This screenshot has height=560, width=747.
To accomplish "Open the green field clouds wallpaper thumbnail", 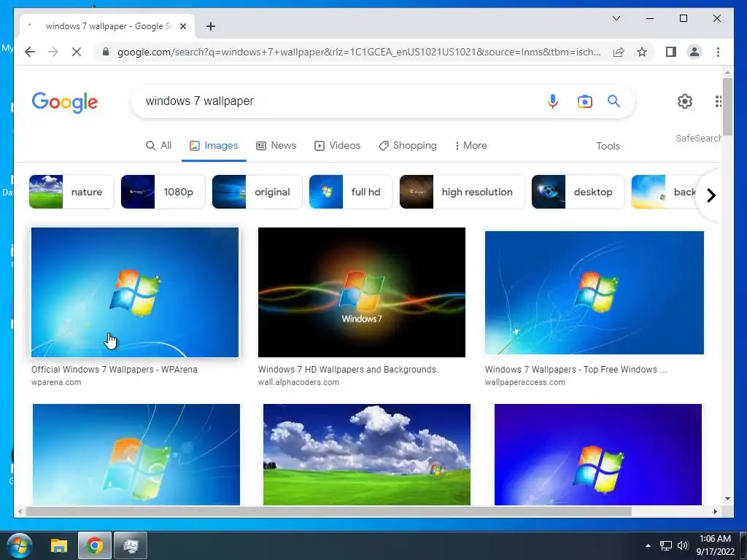I will [367, 454].
